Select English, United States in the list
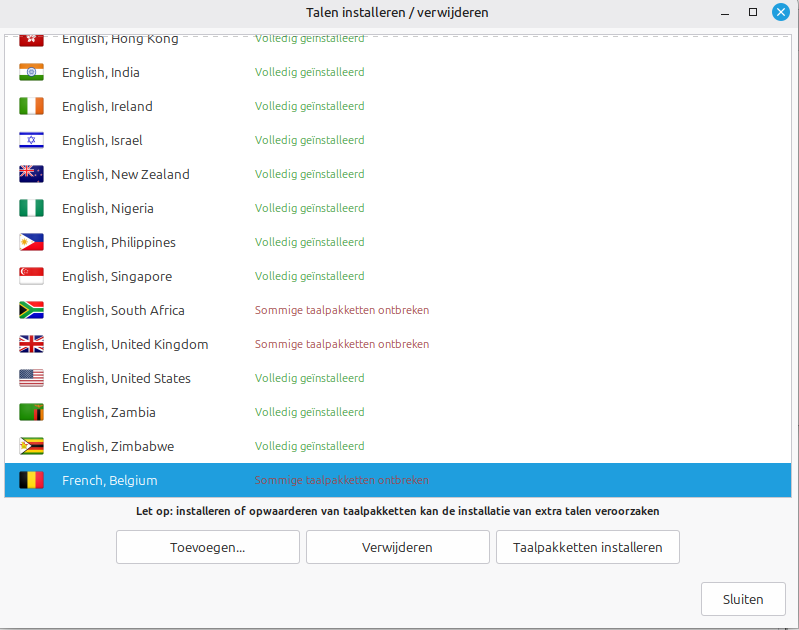 click(x=397, y=378)
